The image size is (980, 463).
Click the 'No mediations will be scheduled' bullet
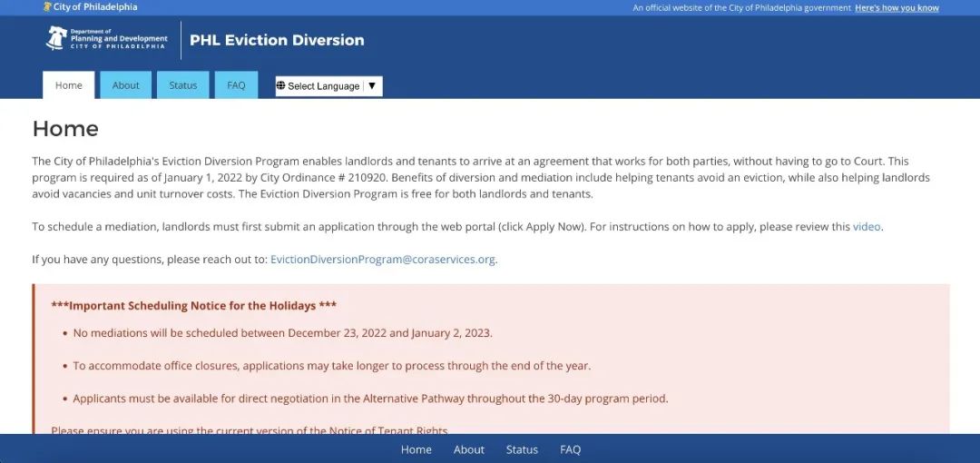pos(283,333)
